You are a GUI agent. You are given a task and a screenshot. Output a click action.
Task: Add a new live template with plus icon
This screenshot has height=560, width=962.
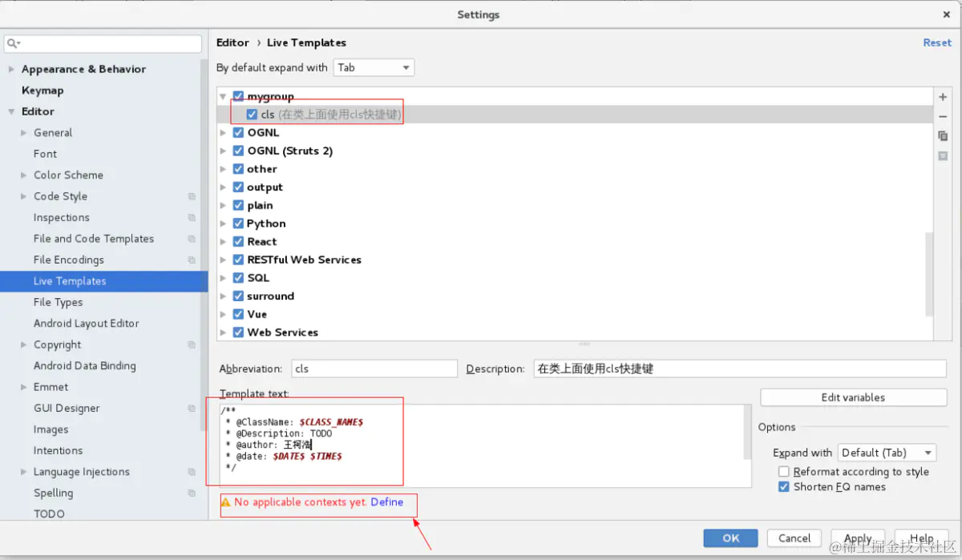pos(943,97)
